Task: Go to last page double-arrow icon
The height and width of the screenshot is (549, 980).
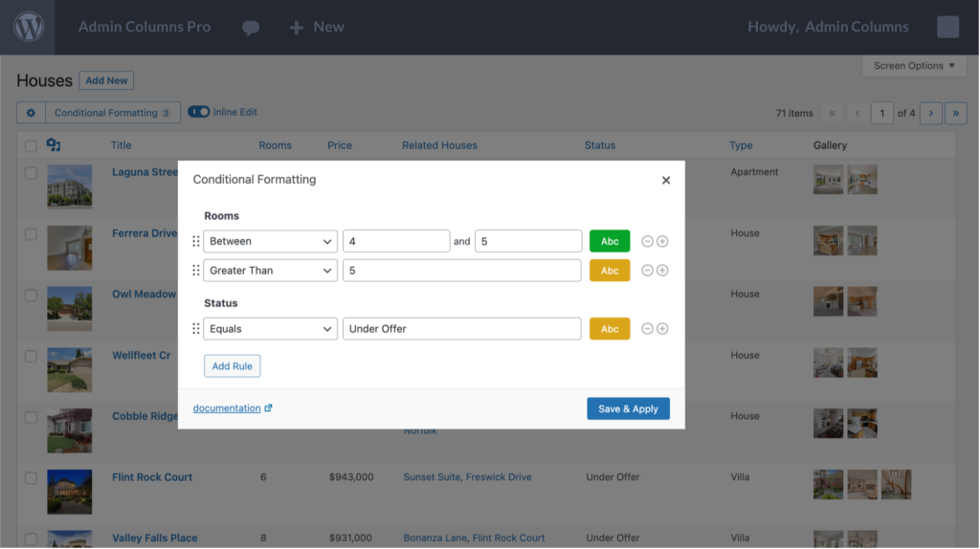Action: click(x=955, y=113)
